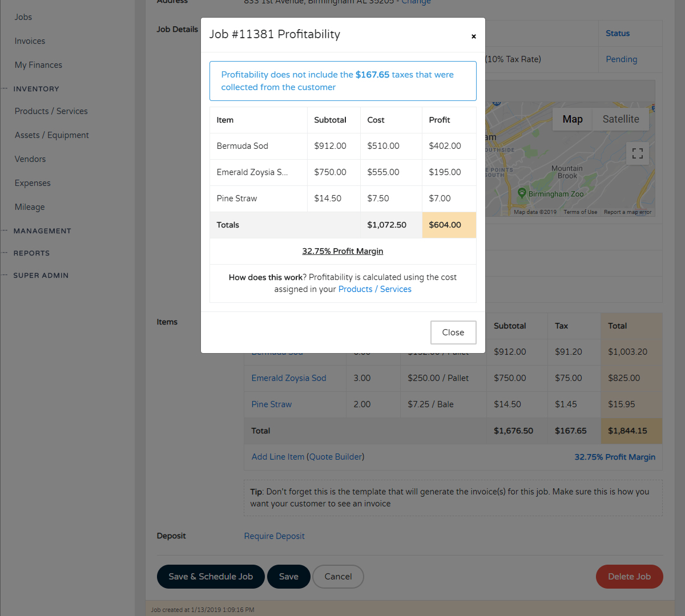
Task: Navigate to My Finances
Action: [x=38, y=64]
